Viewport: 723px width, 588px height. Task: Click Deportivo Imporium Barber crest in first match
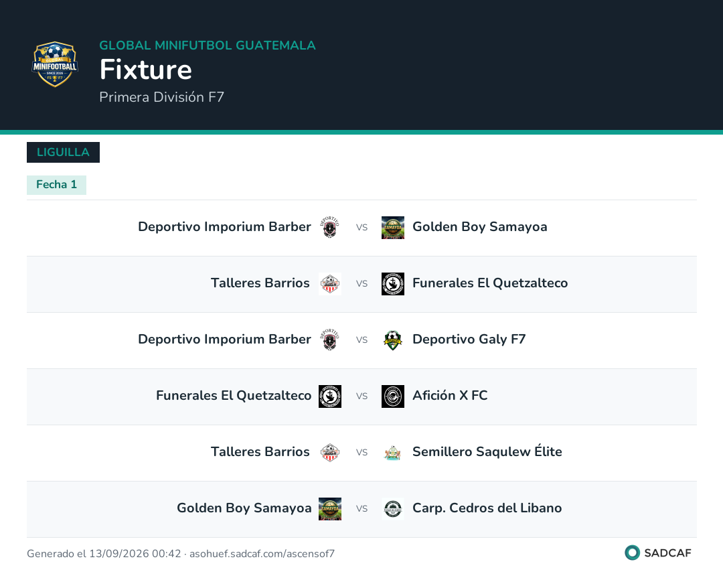tap(329, 227)
